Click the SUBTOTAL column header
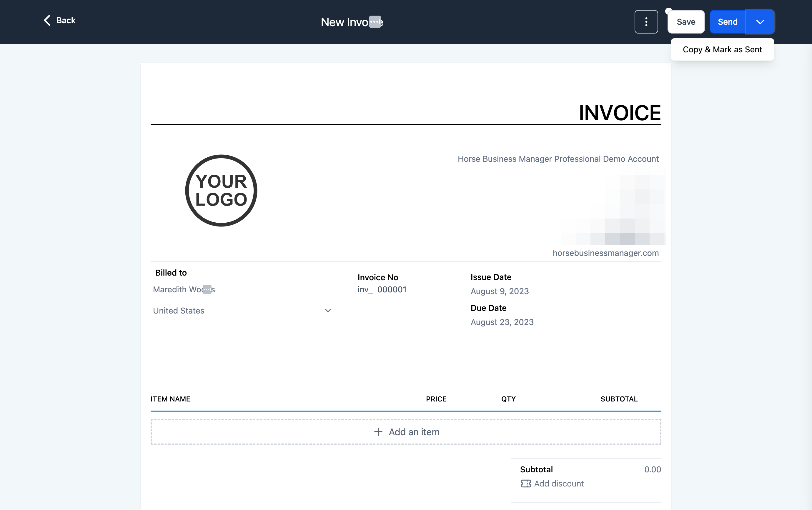This screenshot has height=510, width=812. tap(619, 399)
